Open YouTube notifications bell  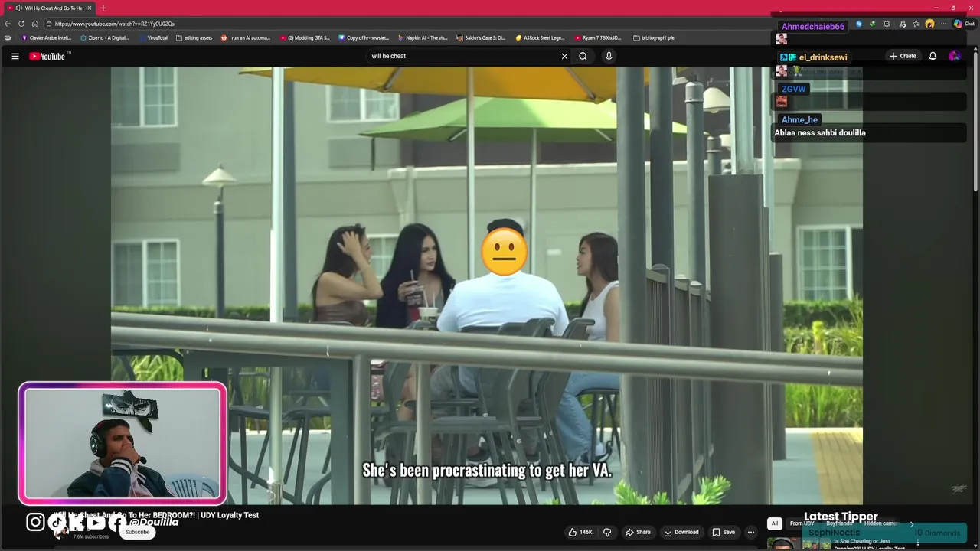tap(933, 56)
